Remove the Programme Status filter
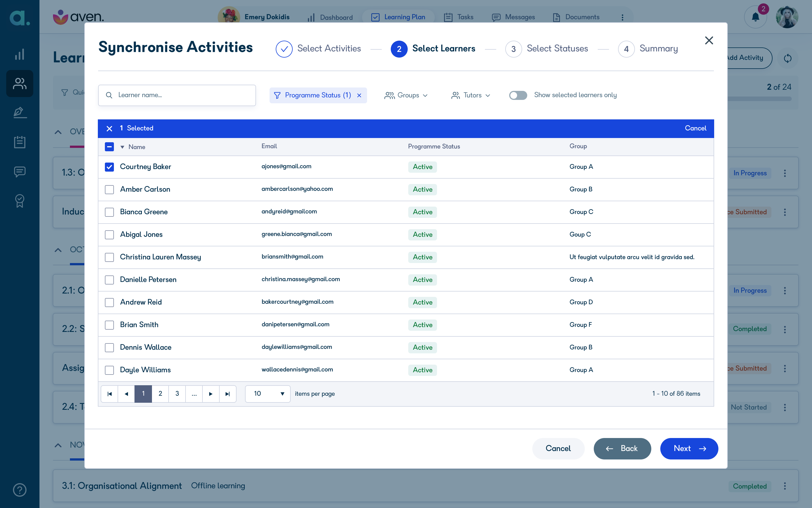 click(359, 95)
